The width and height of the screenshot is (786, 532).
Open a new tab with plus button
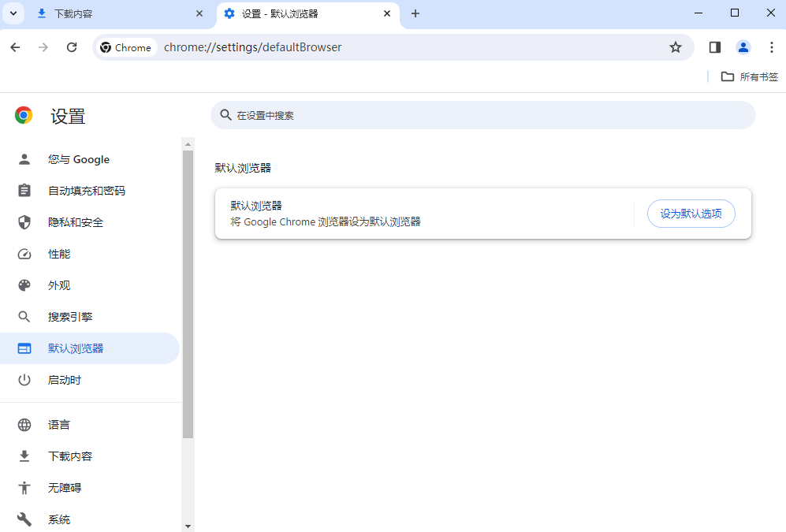[415, 13]
